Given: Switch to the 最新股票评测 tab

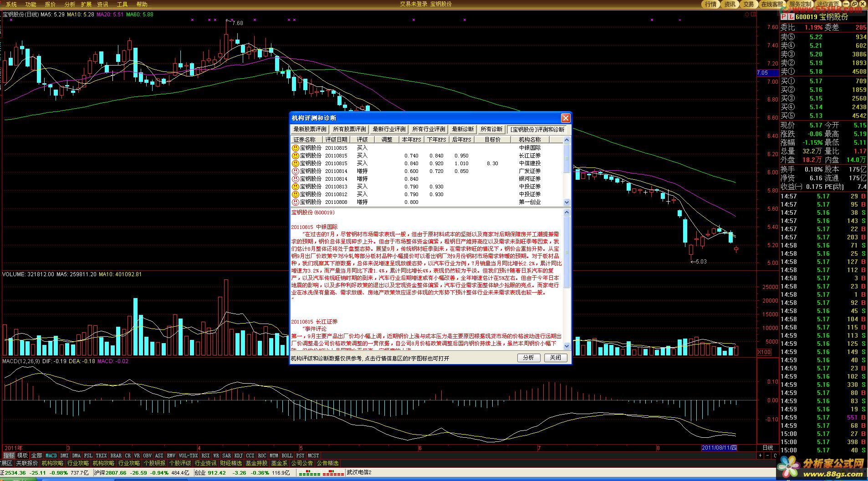Looking at the screenshot, I should click(x=310, y=129).
